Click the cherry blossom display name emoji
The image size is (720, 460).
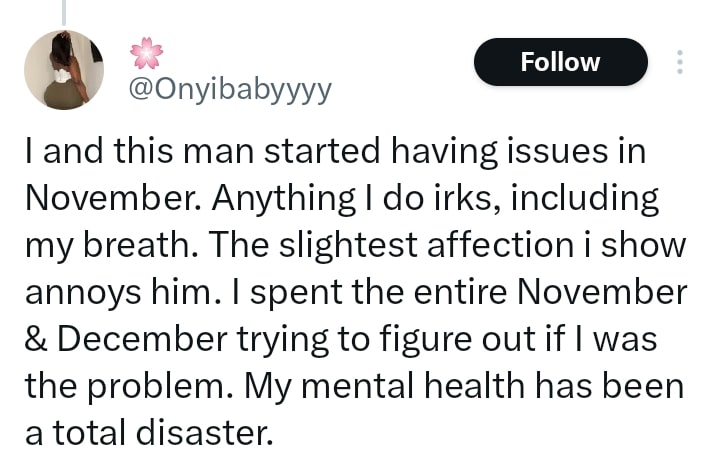[146, 53]
